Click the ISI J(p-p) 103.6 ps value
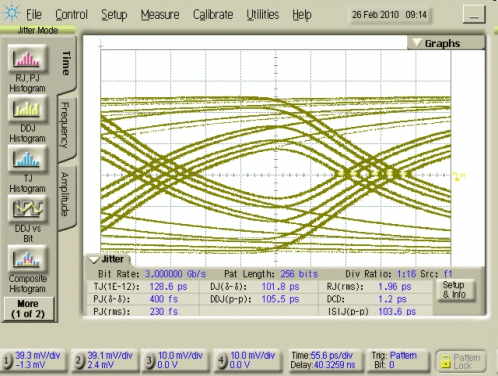Image resolution: width=498 pixels, height=376 pixels. point(397,312)
